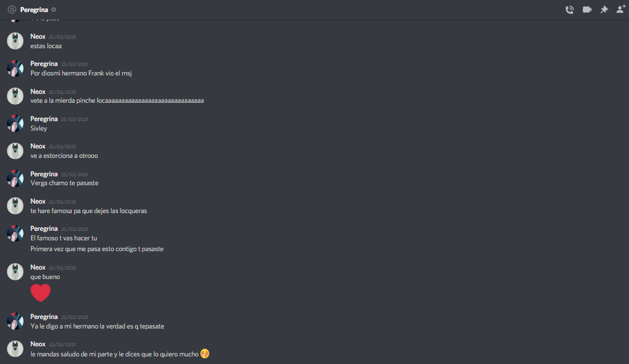Click the red heart emoji
Image resolution: width=629 pixels, height=364 pixels.
point(41,292)
